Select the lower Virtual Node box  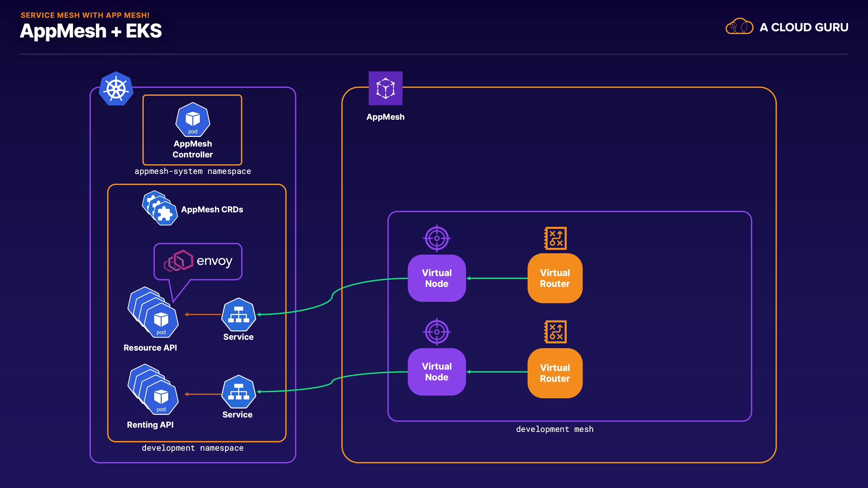(437, 372)
